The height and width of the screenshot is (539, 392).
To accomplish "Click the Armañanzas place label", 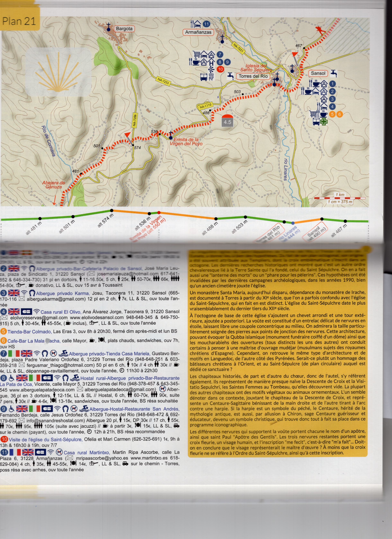I will pyautogui.click(x=198, y=32).
